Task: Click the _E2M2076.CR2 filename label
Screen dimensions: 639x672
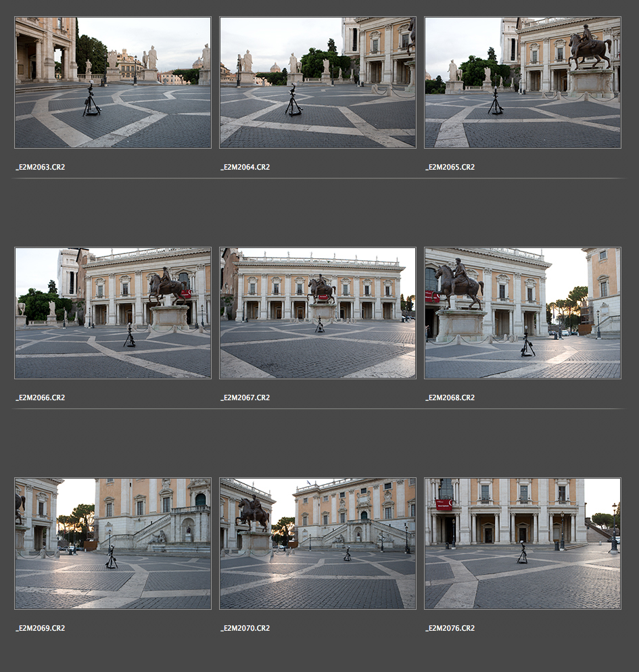Action: point(450,628)
